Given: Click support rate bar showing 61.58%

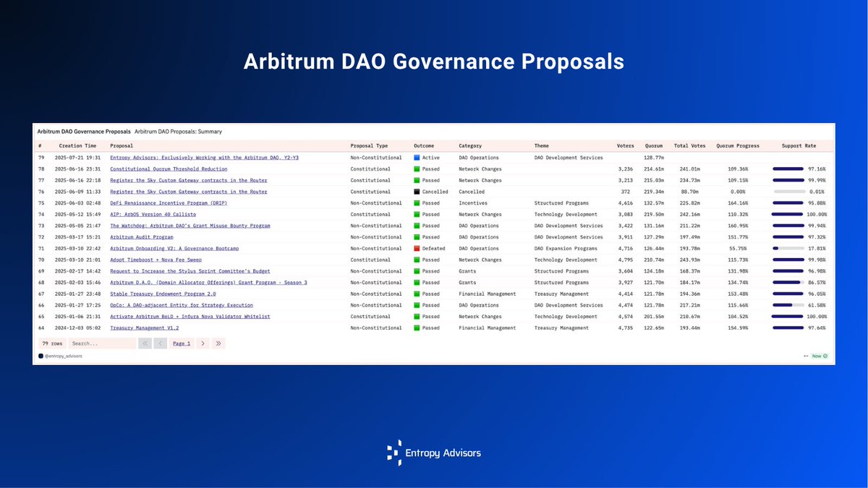Looking at the screenshot, I should [x=789, y=305].
